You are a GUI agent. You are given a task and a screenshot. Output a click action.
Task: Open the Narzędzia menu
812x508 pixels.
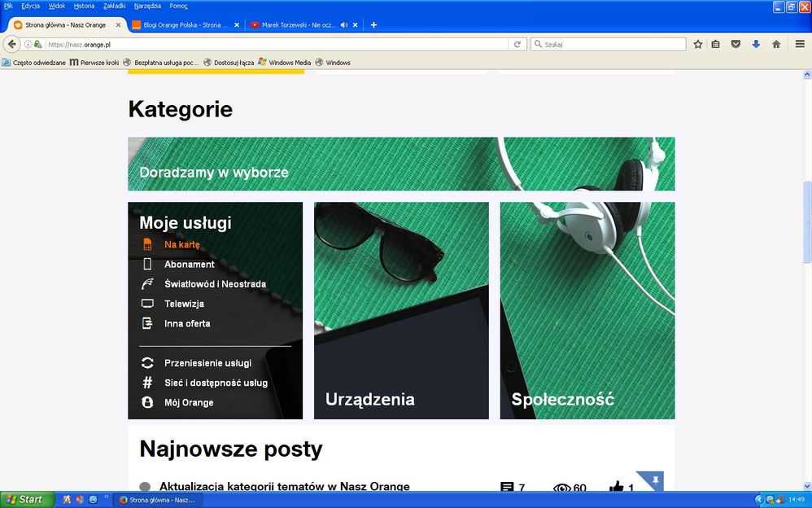148,6
